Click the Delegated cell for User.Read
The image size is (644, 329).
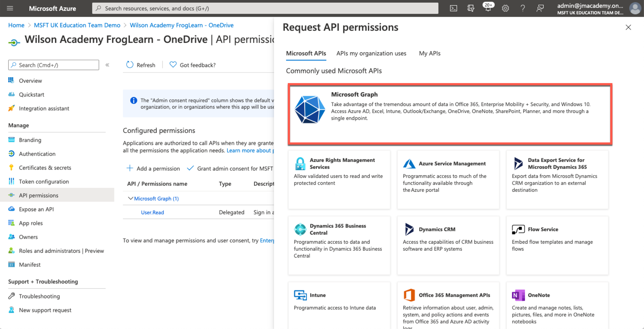(x=231, y=212)
